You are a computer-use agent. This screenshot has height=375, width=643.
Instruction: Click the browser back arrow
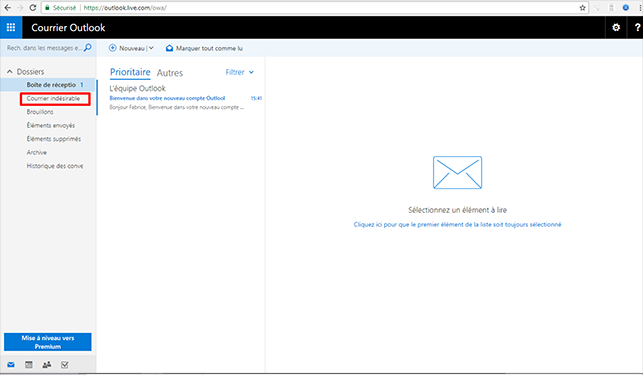[7, 8]
